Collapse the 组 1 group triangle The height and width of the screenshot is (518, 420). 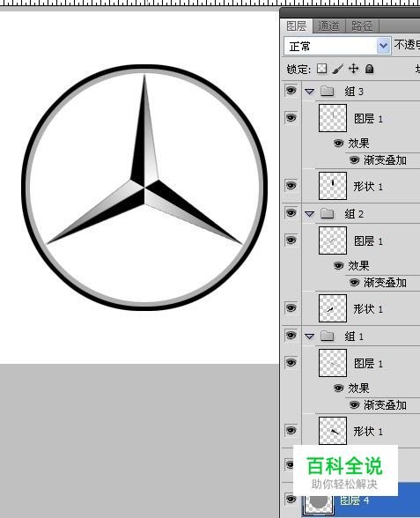pos(309,337)
